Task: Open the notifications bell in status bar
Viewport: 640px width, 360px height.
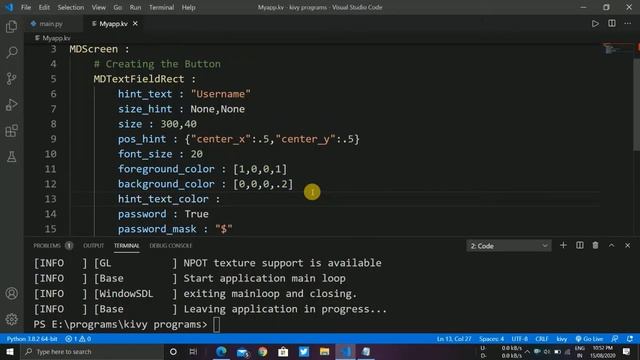Action: tap(630, 339)
